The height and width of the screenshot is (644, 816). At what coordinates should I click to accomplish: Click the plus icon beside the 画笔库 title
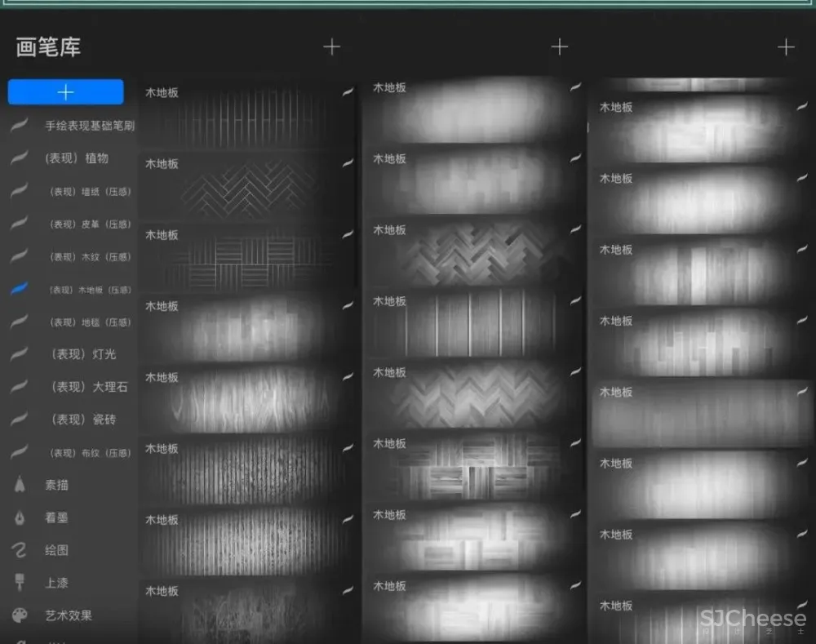tap(331, 47)
